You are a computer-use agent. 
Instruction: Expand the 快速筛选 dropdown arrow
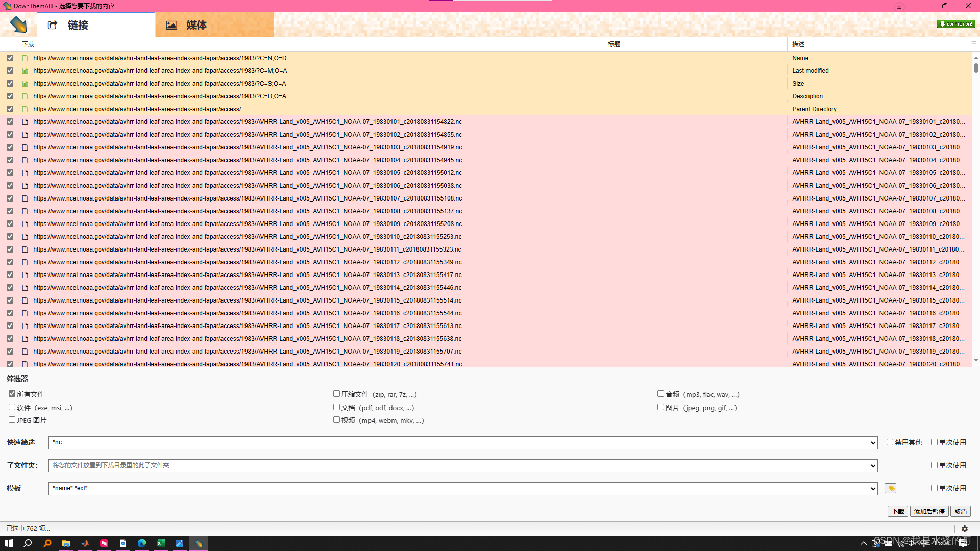pos(873,443)
